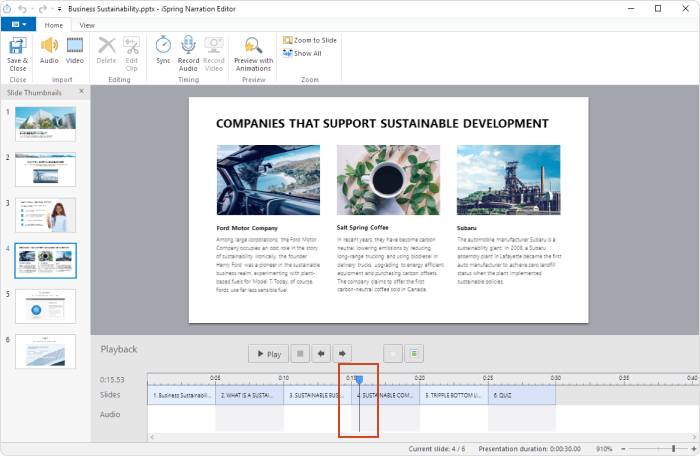This screenshot has width=700, height=456.
Task: Import a Video file
Action: coord(75,50)
